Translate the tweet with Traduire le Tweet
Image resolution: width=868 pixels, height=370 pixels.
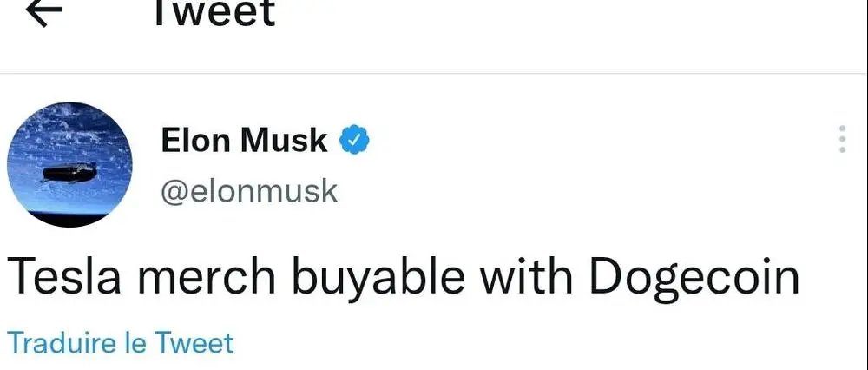click(120, 342)
